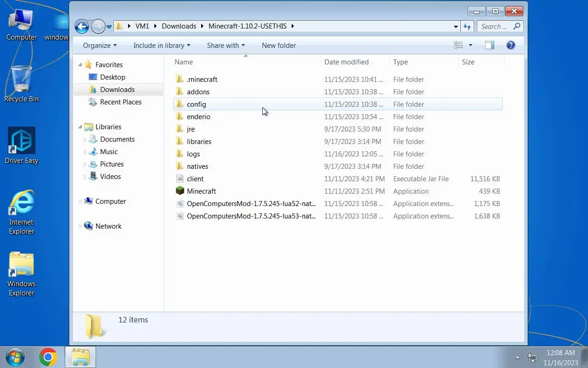Viewport: 588px width, 368px height.
Task: Collapse the Libraries group
Action: [80, 127]
